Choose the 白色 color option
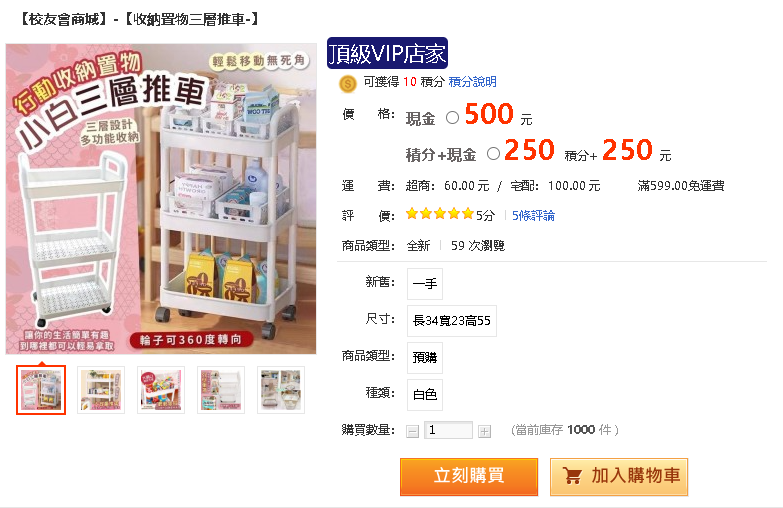 [x=425, y=395]
